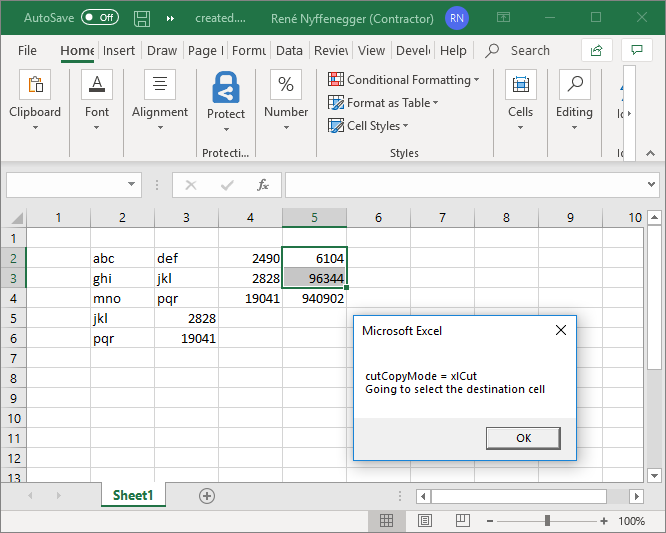Image resolution: width=666 pixels, height=533 pixels.
Task: Toggle the AutoSave switch
Action: (x=99, y=18)
